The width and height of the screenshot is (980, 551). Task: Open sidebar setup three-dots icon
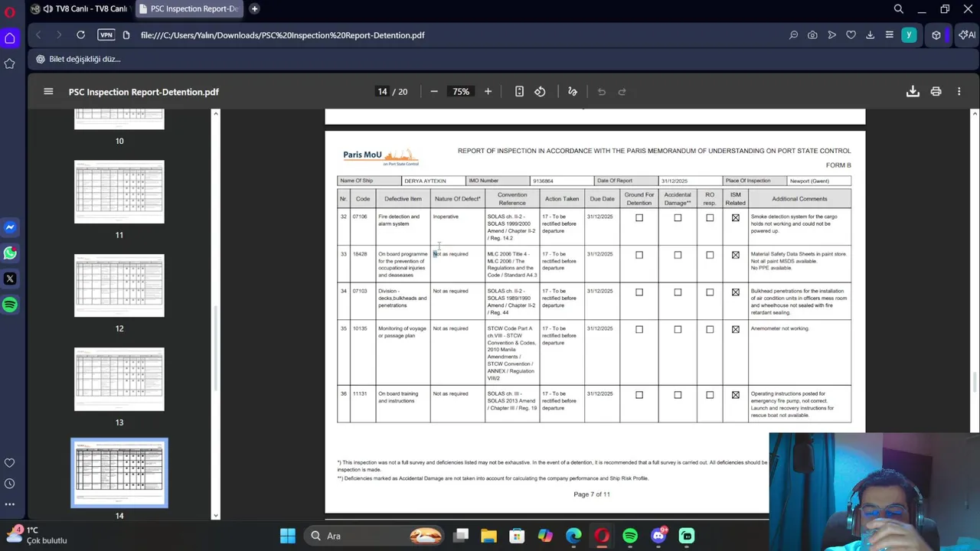(x=10, y=504)
